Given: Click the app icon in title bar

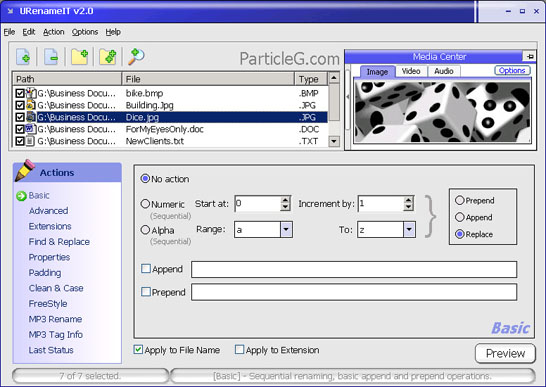Looking at the screenshot, I should 10,11.
